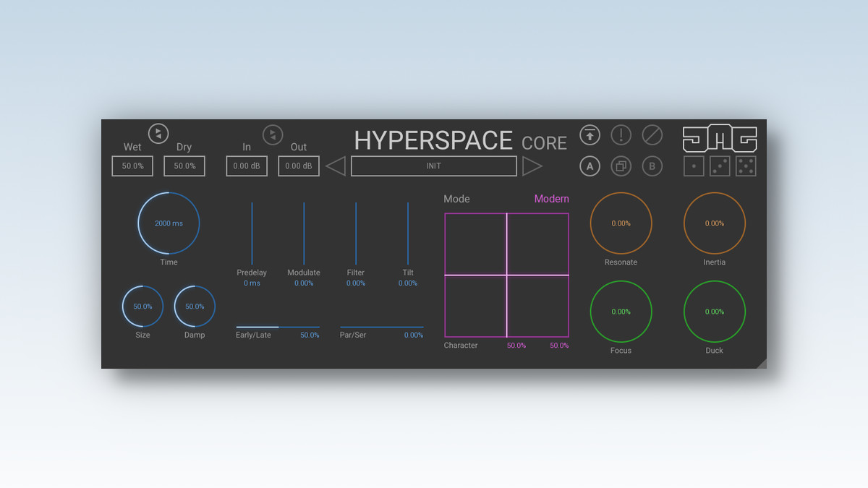Screen dimensions: 868x488
Task: Advance to the next preset arrow
Action: (532, 166)
